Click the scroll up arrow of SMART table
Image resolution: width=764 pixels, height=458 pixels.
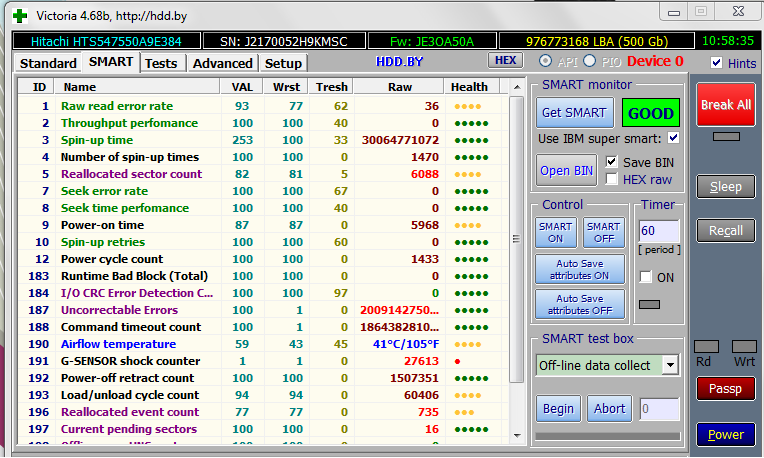[517, 87]
